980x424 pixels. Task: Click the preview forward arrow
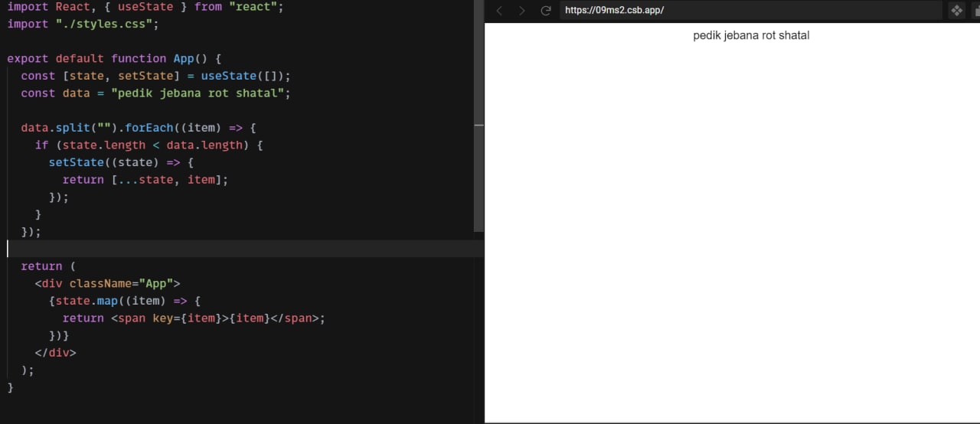point(522,11)
